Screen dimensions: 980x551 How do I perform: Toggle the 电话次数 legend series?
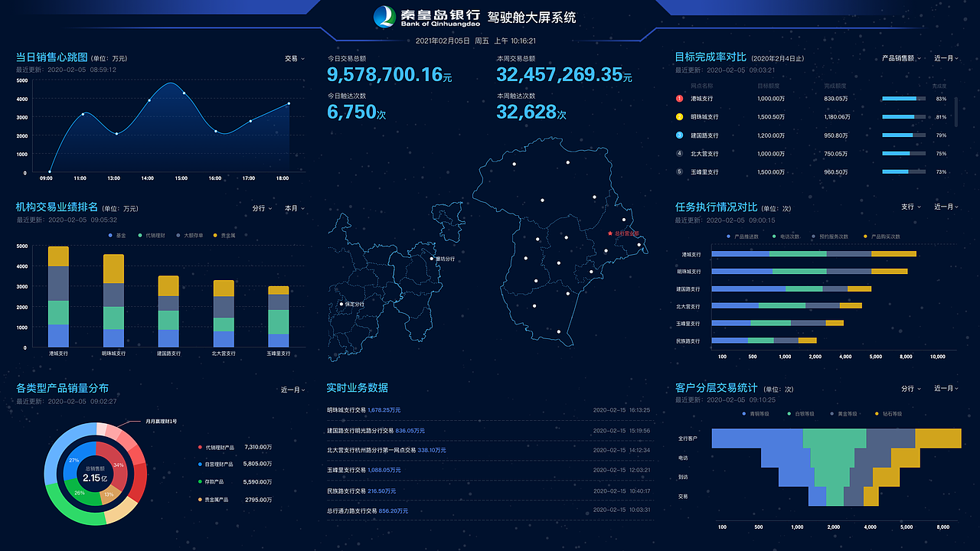tap(786, 236)
